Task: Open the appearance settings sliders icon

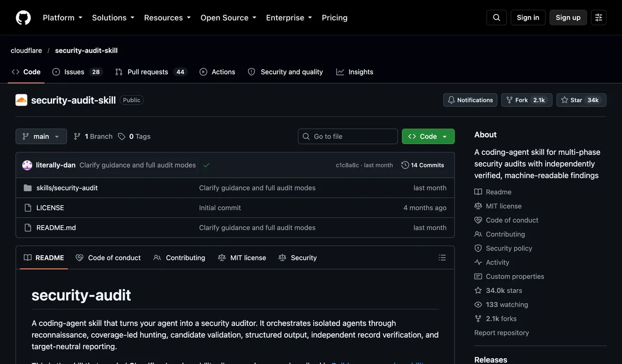Action: click(x=599, y=18)
